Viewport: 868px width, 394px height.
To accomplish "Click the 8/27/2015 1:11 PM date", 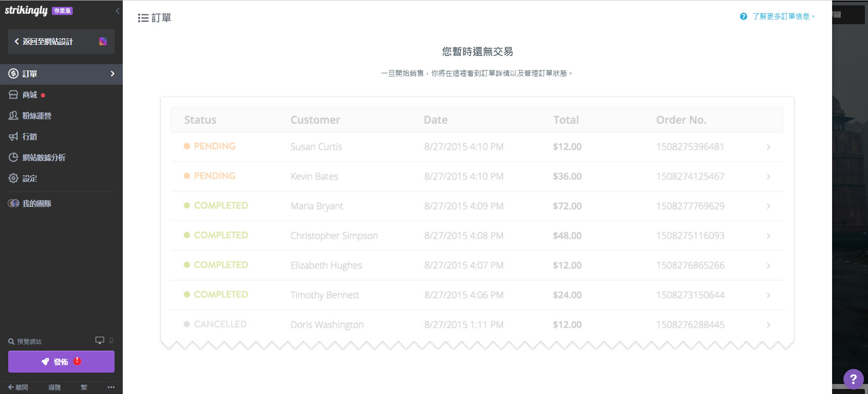I will (x=464, y=324).
